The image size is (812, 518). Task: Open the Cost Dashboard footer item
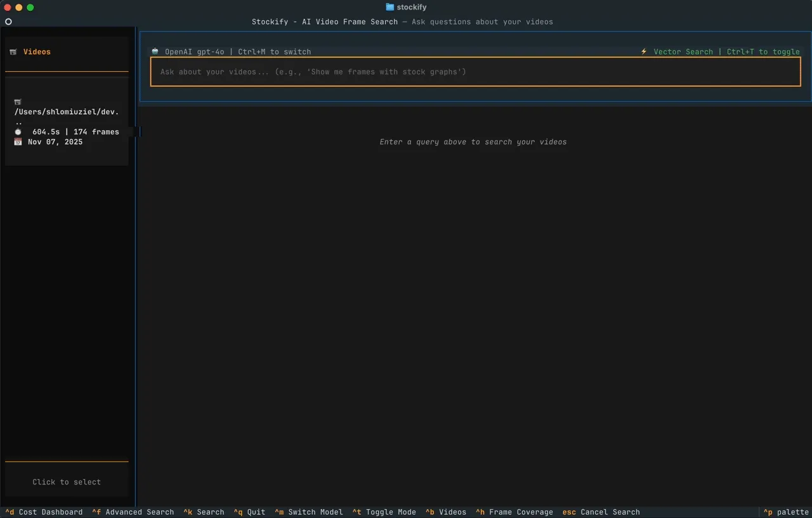pos(44,512)
